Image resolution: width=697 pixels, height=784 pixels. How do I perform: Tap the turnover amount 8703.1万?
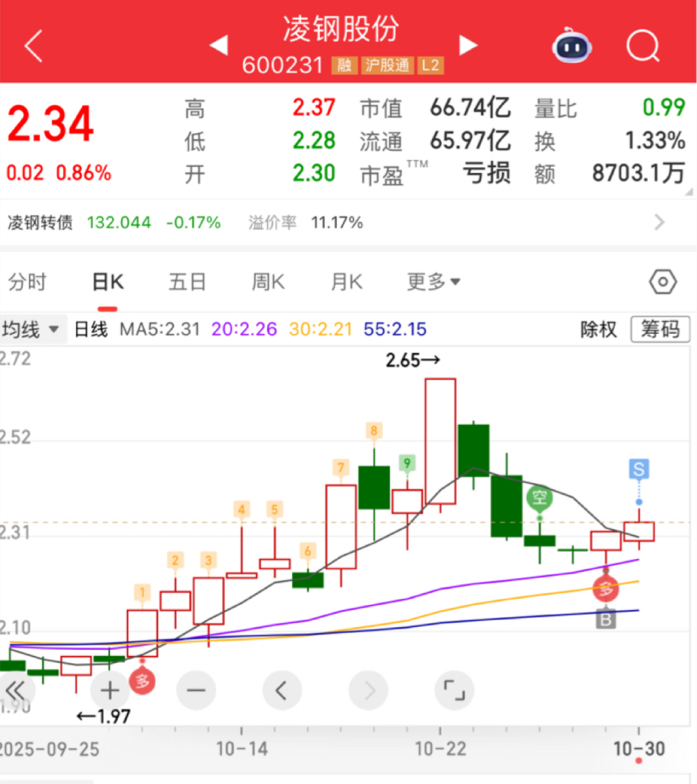pyautogui.click(x=639, y=174)
